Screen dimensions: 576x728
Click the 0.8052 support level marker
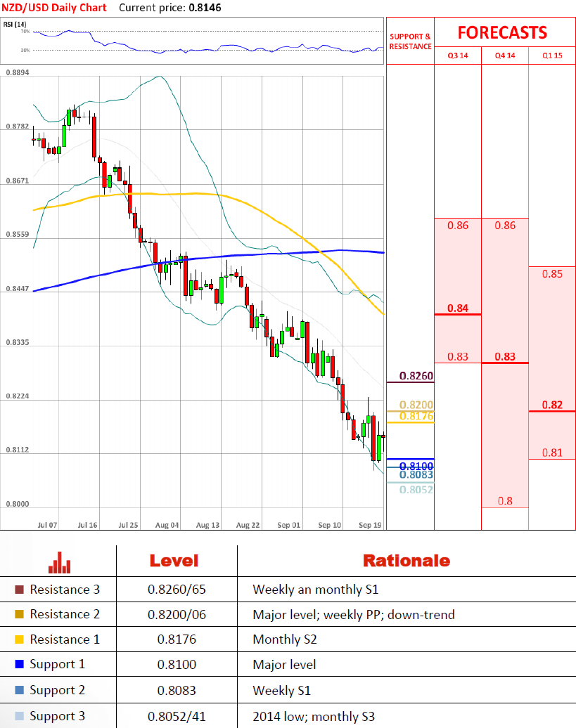[x=416, y=490]
